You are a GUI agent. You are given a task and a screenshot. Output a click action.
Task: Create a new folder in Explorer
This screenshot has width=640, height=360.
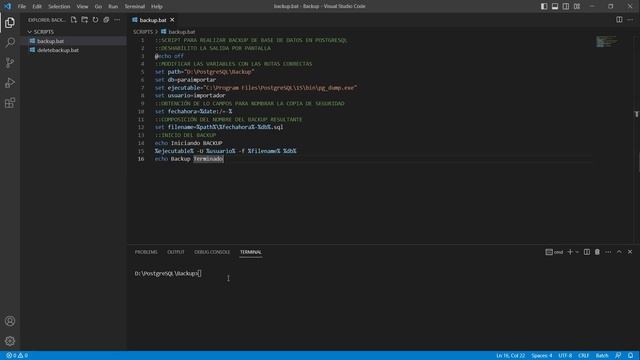84,20
